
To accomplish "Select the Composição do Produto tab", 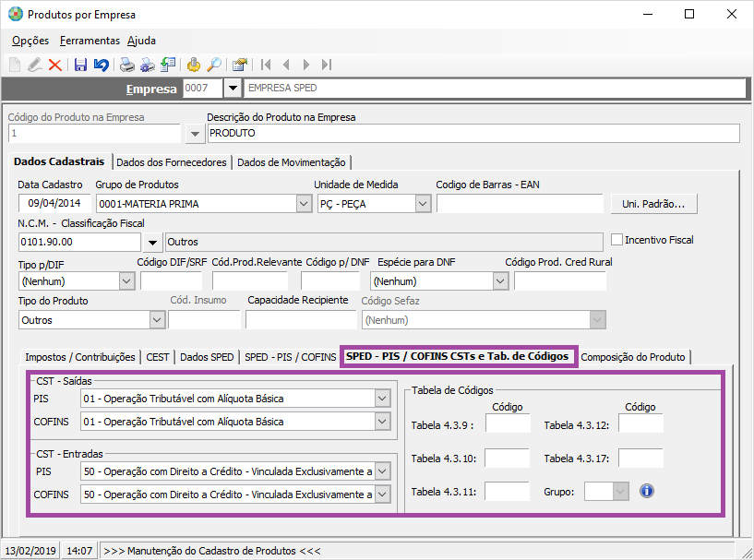I will pyautogui.click(x=633, y=357).
